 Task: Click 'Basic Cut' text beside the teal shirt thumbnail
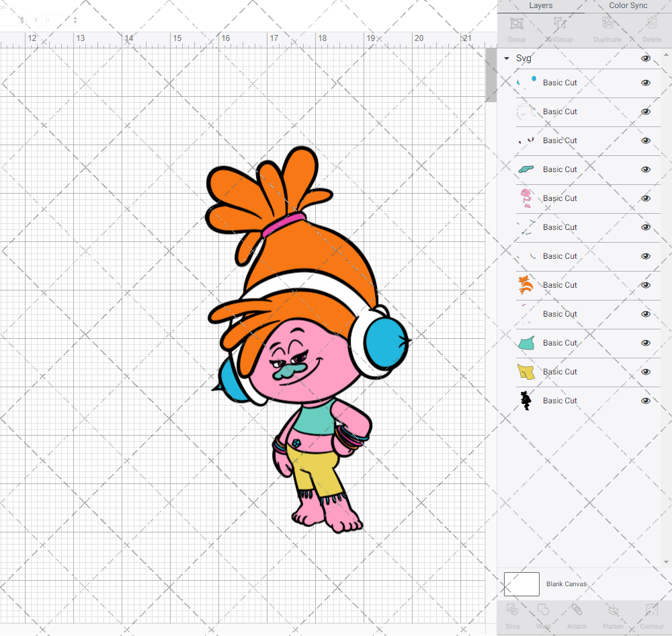560,343
